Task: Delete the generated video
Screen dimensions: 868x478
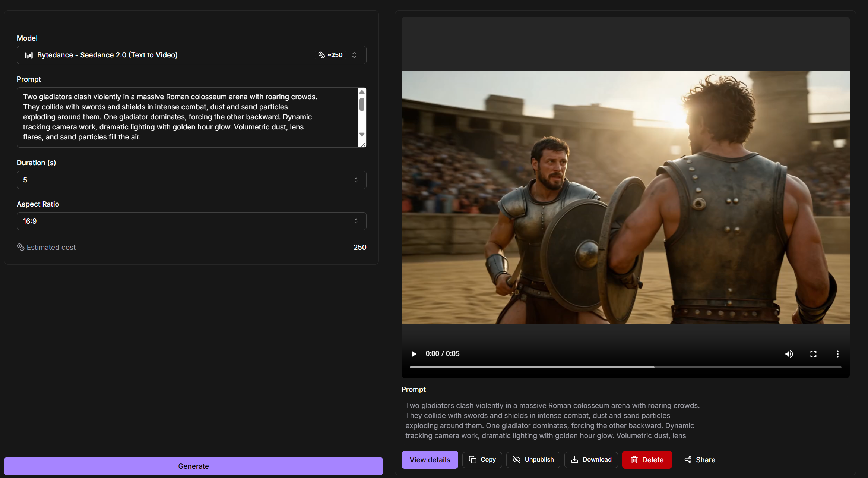Action: [x=647, y=460]
